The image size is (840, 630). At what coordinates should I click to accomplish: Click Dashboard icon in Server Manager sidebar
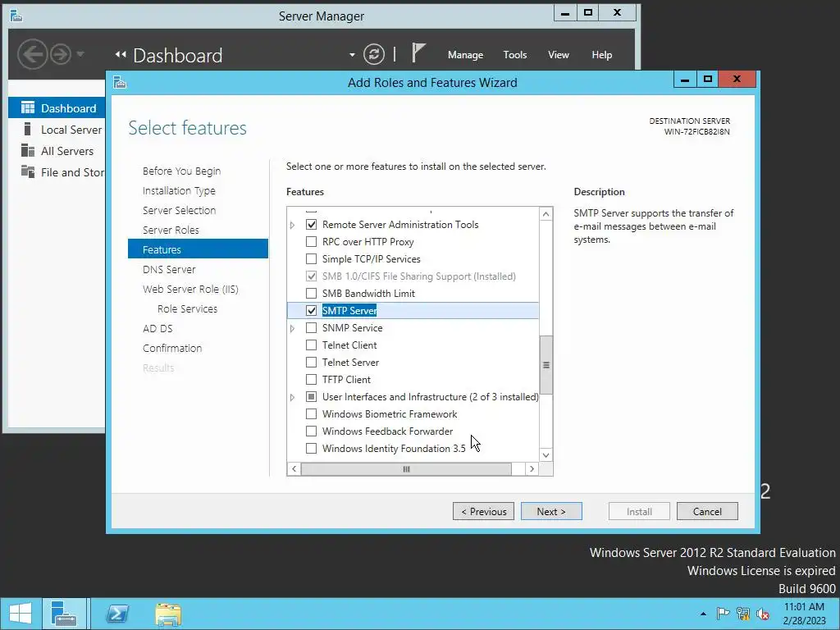[x=27, y=107]
